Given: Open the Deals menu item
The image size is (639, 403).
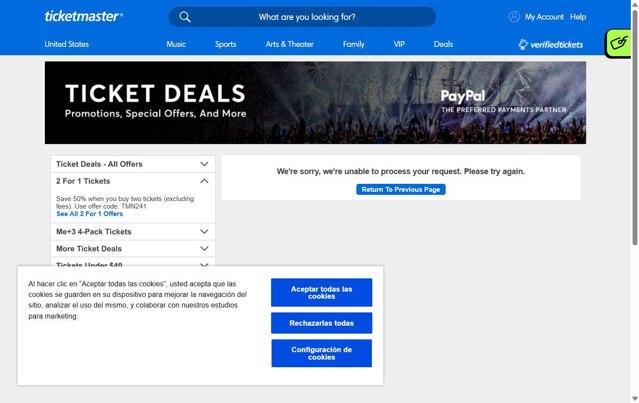Looking at the screenshot, I should click(x=443, y=44).
